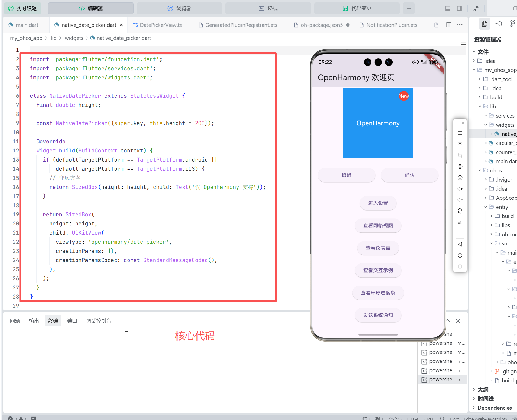This screenshot has width=517, height=420.
Task: Toggle the bottom panel layout
Action: 448,8
